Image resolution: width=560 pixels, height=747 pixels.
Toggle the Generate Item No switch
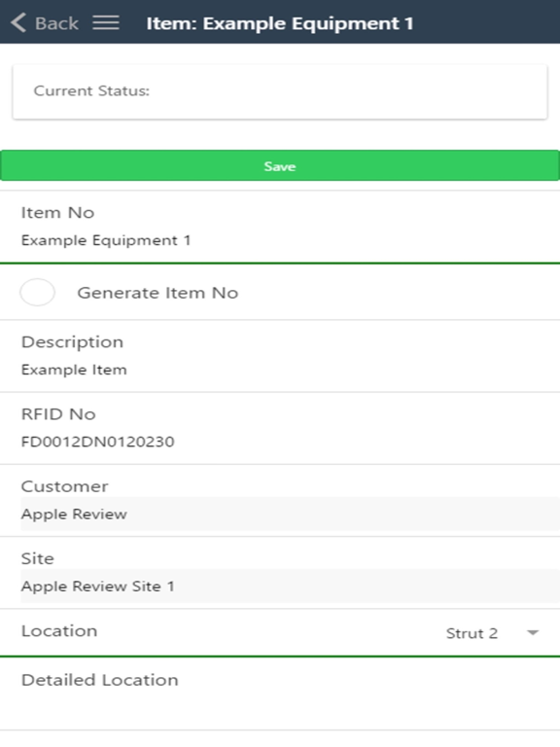[37, 292]
